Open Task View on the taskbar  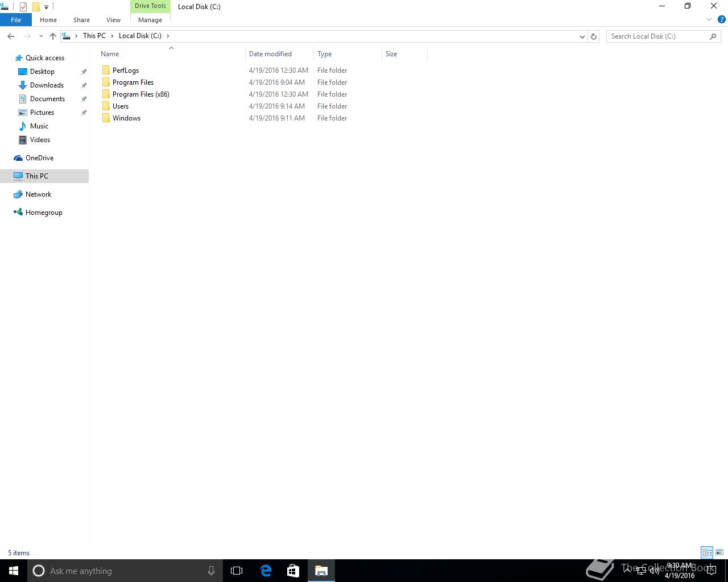[x=237, y=571]
